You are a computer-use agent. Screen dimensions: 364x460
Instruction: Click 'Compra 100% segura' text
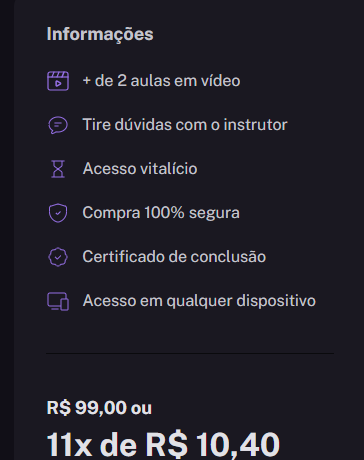pyautogui.click(x=161, y=213)
